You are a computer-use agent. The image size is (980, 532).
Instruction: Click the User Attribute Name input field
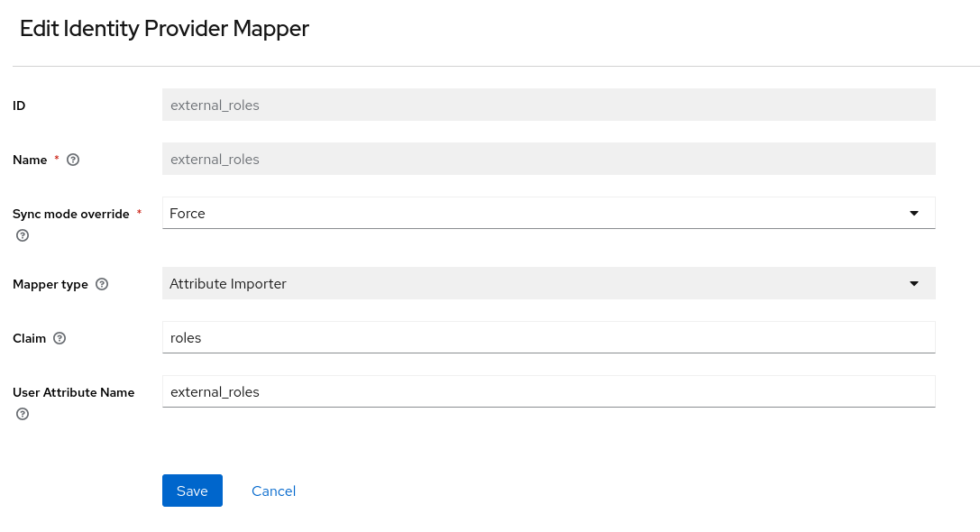(548, 391)
